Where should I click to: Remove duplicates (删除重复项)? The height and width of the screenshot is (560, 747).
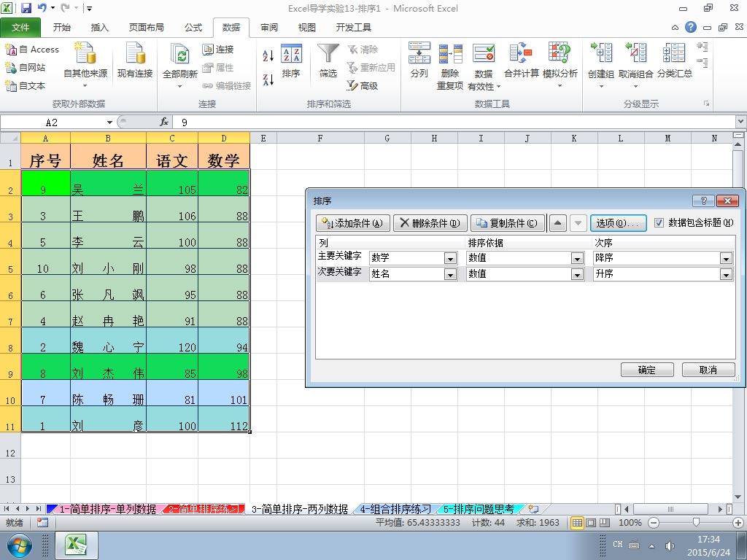[450, 66]
